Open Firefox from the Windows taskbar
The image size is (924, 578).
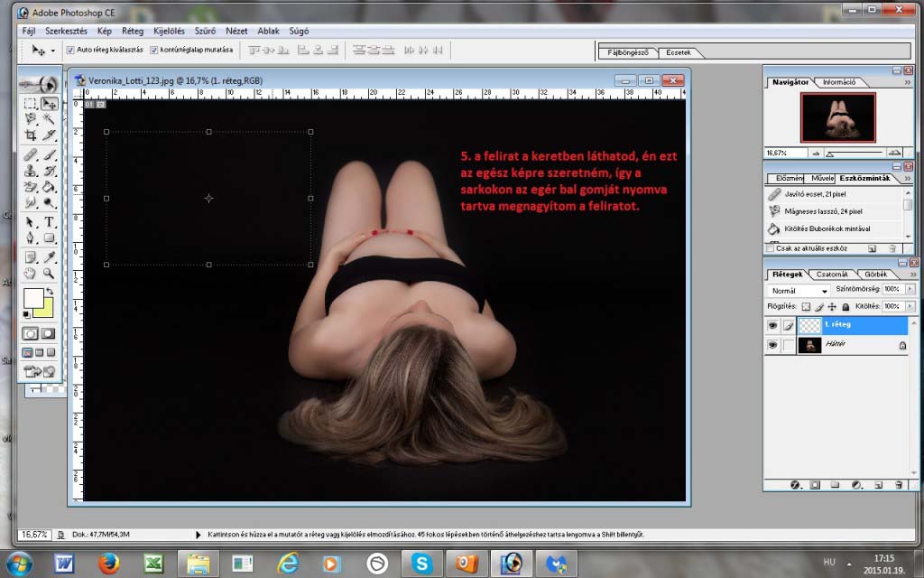[x=109, y=564]
